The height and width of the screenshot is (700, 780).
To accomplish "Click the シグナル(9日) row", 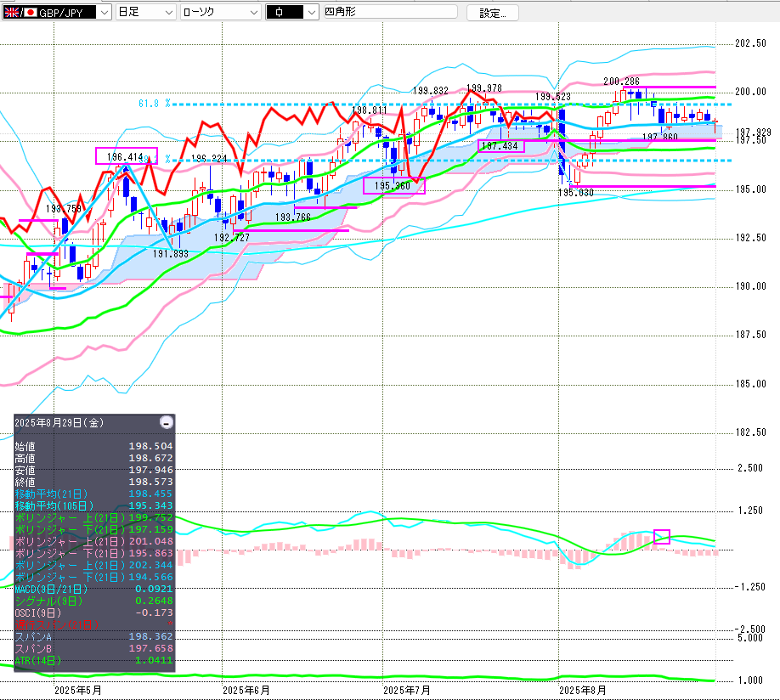I will [x=94, y=601].
